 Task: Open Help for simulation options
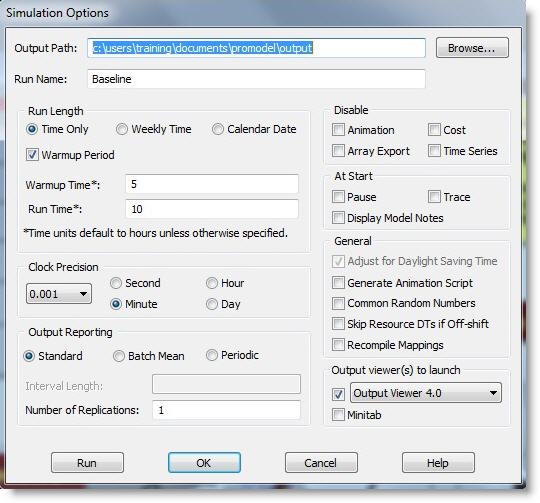(x=438, y=462)
